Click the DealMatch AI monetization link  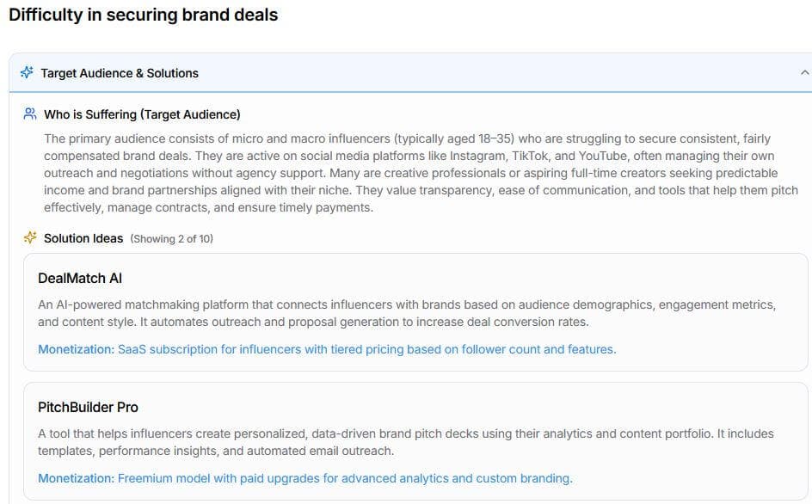coord(327,349)
